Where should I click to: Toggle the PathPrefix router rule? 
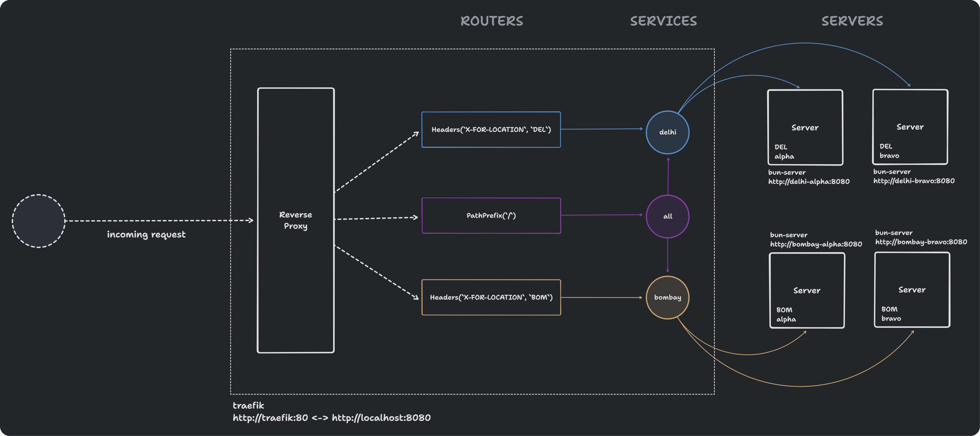(x=491, y=215)
